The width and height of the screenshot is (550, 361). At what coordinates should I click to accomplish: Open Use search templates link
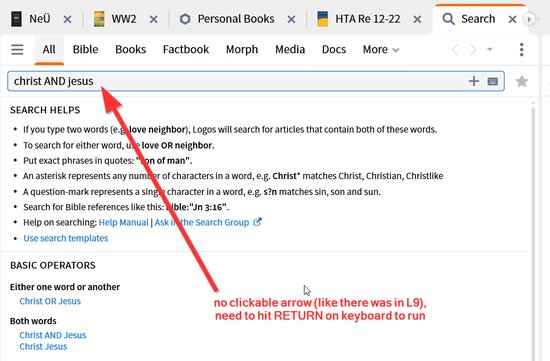pyautogui.click(x=66, y=238)
